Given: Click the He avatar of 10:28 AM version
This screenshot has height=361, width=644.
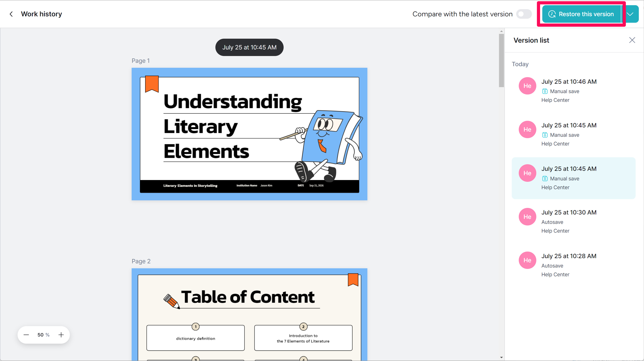Looking at the screenshot, I should click(527, 260).
